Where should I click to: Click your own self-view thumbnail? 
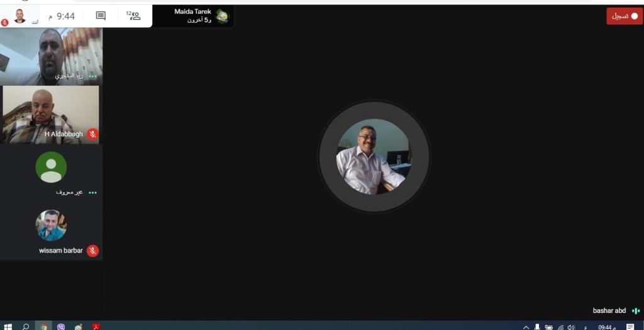coord(19,16)
